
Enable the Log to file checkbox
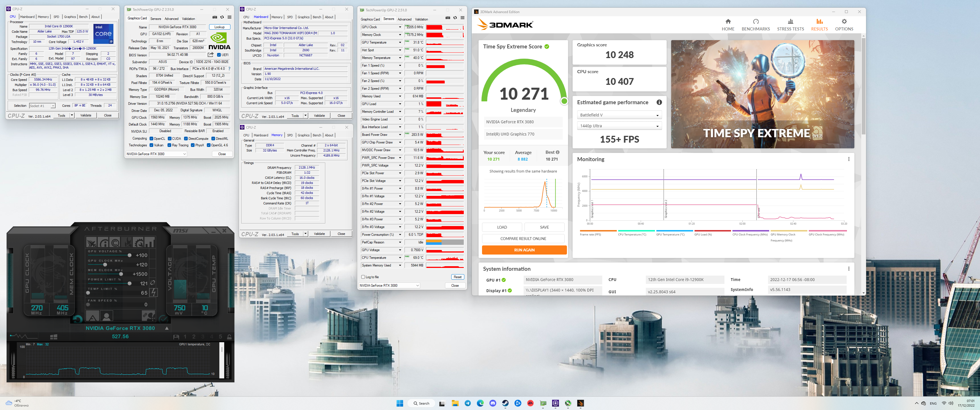363,277
